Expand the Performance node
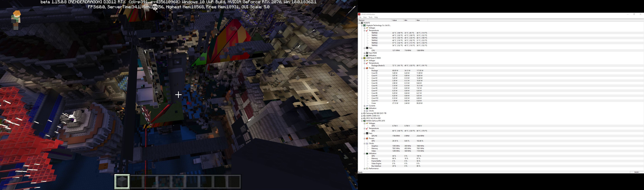Viewport: 644px width, 190px height. pyautogui.click(x=365, y=169)
